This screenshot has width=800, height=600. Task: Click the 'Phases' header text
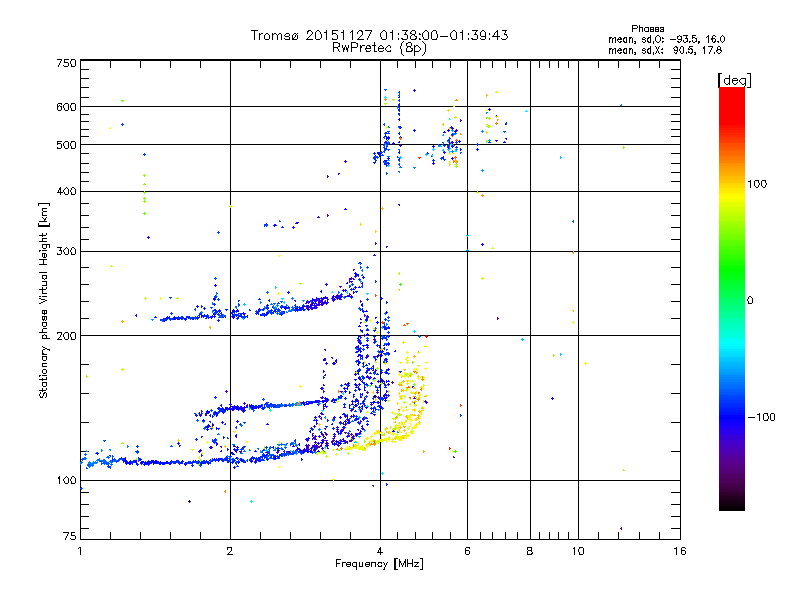tap(648, 29)
